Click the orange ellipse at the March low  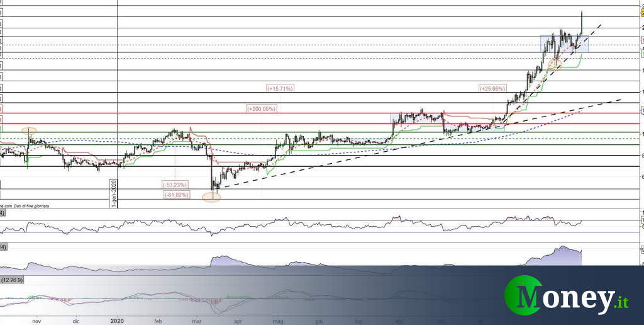coord(211,197)
